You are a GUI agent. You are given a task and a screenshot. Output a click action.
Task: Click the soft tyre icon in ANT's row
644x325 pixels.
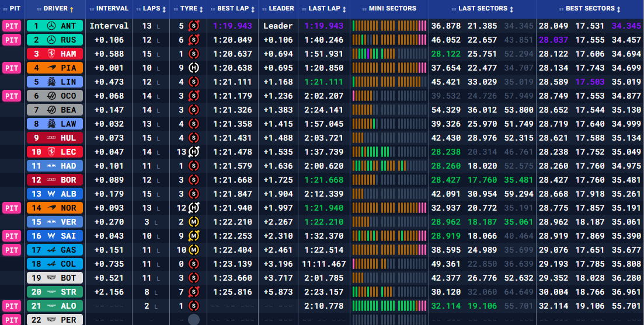click(x=194, y=26)
